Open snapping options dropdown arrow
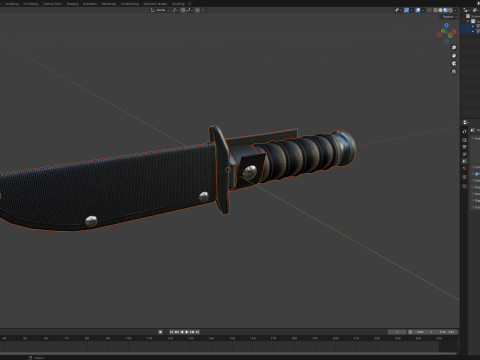The height and width of the screenshot is (360, 480). 189,10
